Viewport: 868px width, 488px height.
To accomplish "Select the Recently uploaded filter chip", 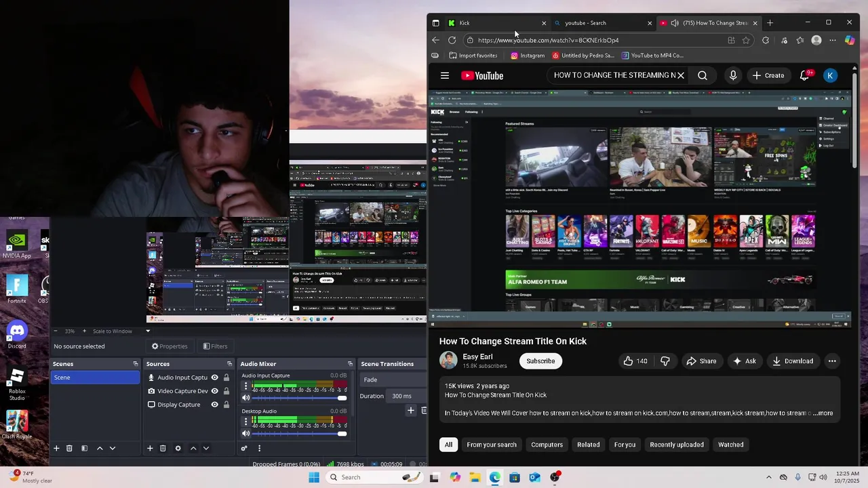I will (677, 445).
